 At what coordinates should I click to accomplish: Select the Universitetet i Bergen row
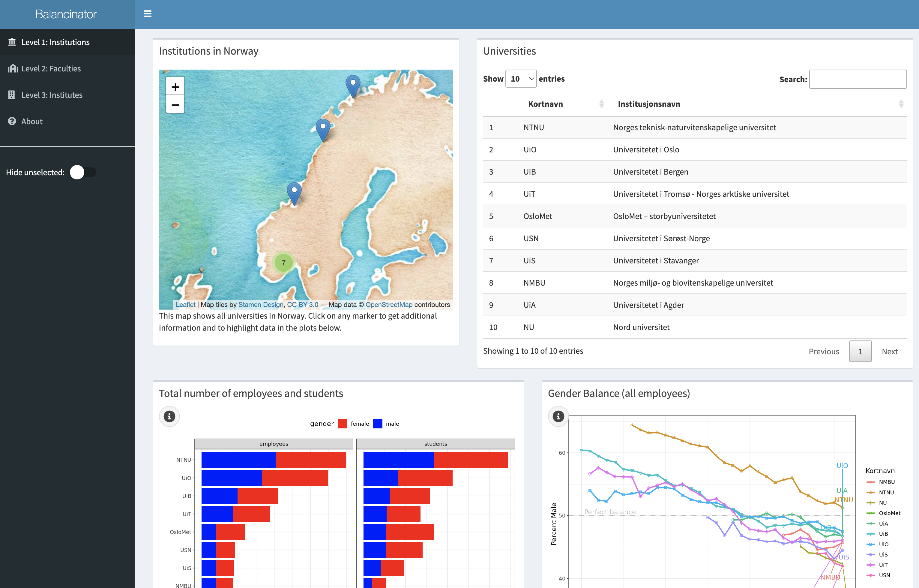[x=695, y=171]
